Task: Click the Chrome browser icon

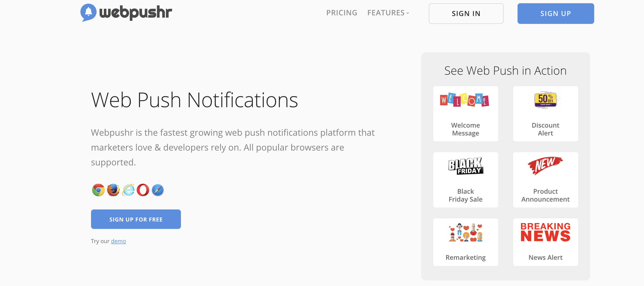Action: tap(98, 190)
